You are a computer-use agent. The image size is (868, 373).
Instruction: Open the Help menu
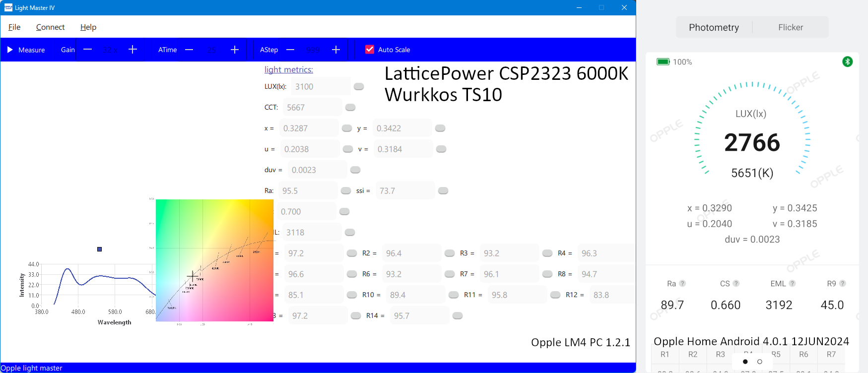88,27
